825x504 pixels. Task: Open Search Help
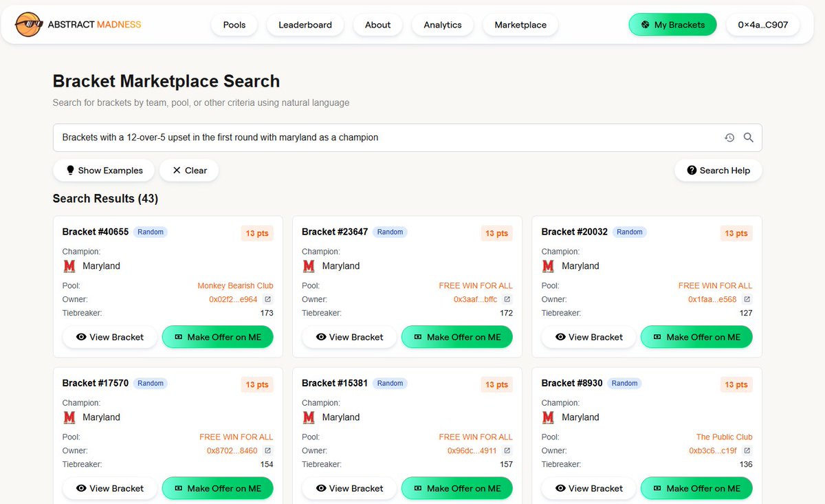pos(718,171)
